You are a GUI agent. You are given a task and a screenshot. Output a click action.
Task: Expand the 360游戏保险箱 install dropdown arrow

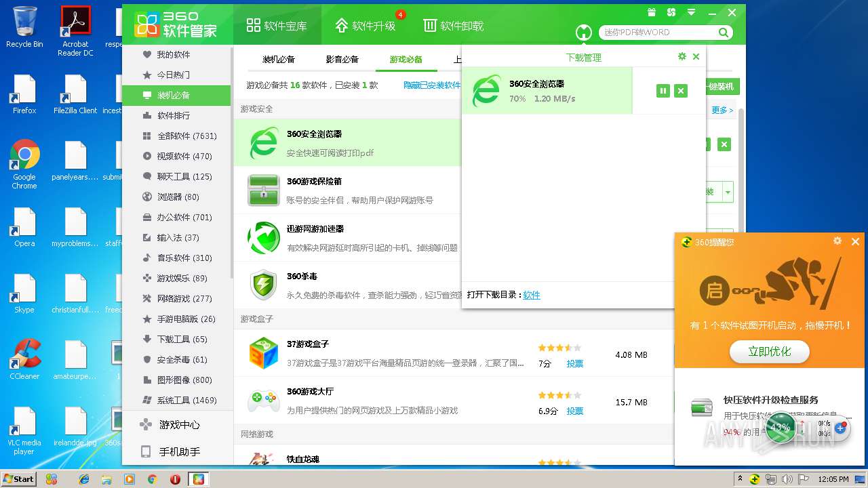coord(728,192)
